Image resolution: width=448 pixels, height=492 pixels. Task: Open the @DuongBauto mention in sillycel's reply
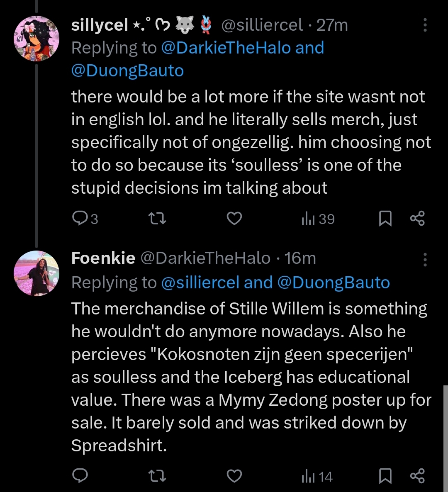pyautogui.click(x=127, y=71)
